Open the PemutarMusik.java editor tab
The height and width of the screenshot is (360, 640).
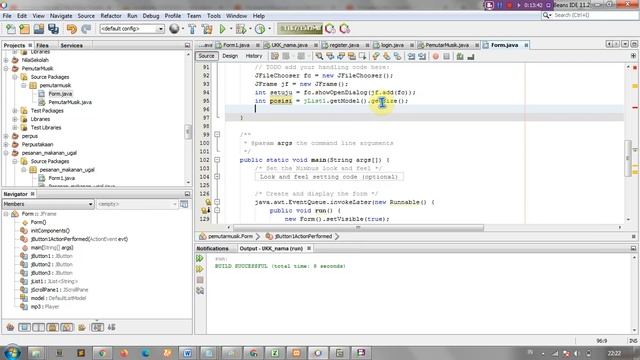coord(447,45)
